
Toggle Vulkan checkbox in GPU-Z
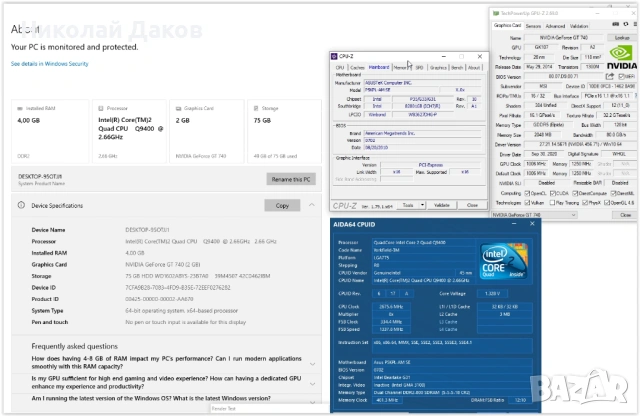point(527,202)
